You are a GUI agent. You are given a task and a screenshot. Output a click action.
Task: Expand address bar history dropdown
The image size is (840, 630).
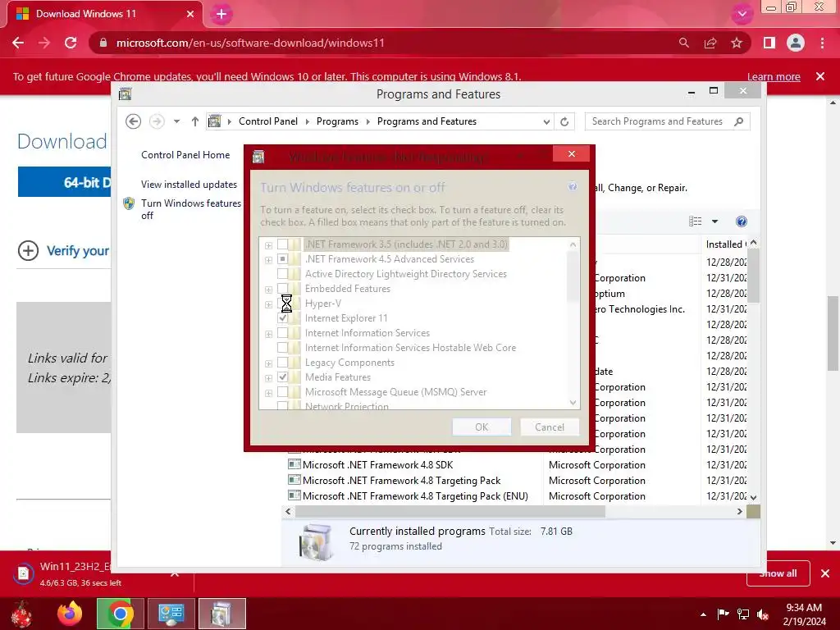(x=546, y=121)
